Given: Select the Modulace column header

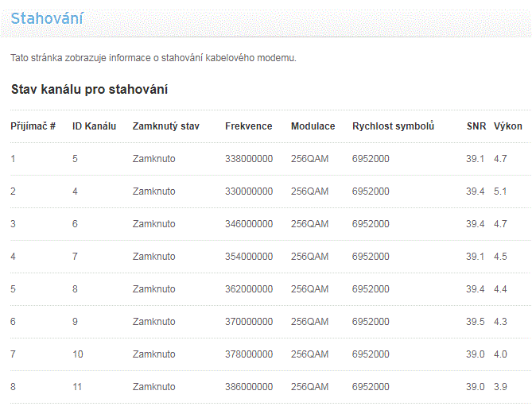Looking at the screenshot, I should (x=313, y=126).
